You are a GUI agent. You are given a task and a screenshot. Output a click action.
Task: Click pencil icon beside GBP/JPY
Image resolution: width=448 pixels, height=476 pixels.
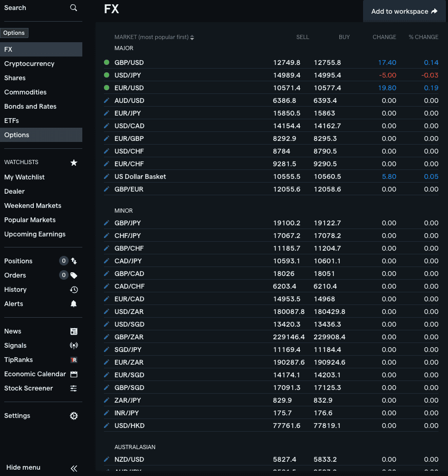pos(107,223)
